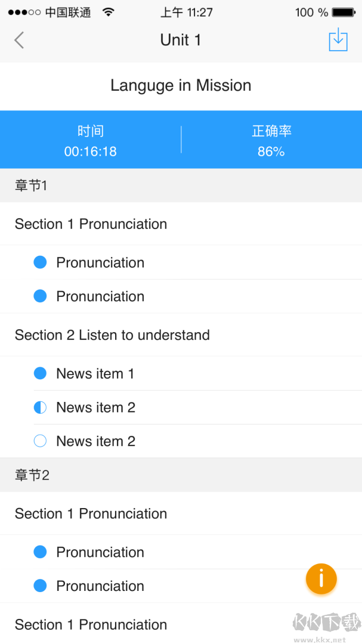
Task: Go back with the left arrow icon
Action: pos(19,40)
